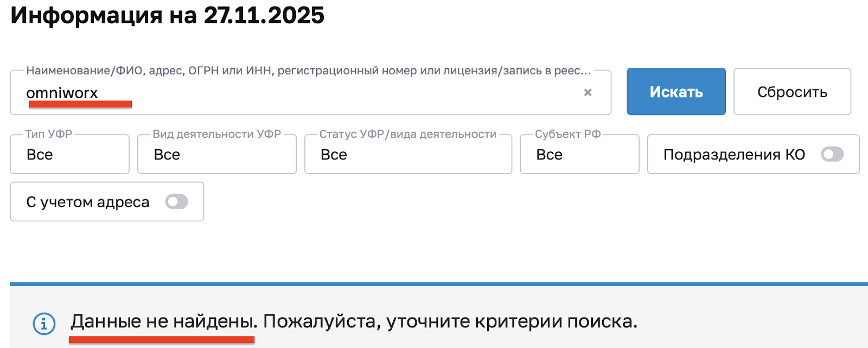Enable the С учетом адреса switch
868x348 pixels.
coord(177,202)
